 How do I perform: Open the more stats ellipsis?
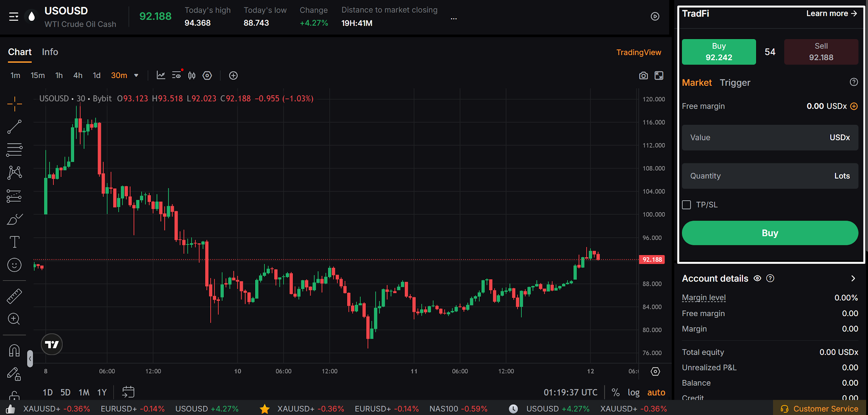(453, 19)
